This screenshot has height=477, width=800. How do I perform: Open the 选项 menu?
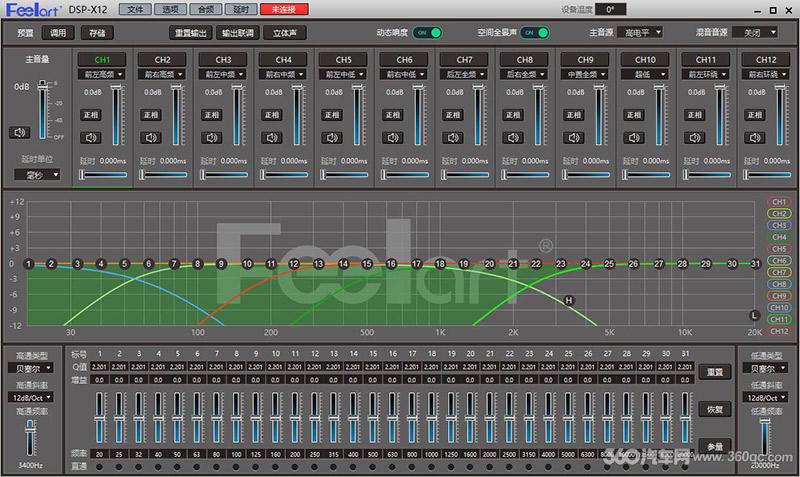(x=170, y=9)
